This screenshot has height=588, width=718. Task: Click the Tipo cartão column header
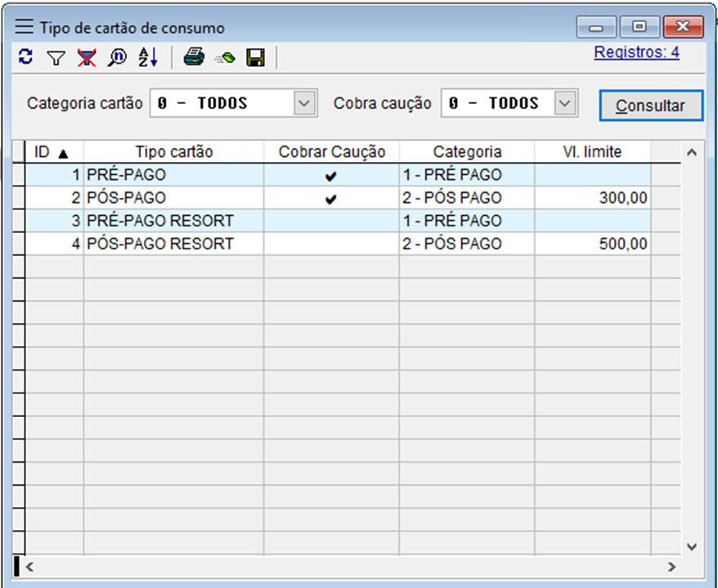173,152
